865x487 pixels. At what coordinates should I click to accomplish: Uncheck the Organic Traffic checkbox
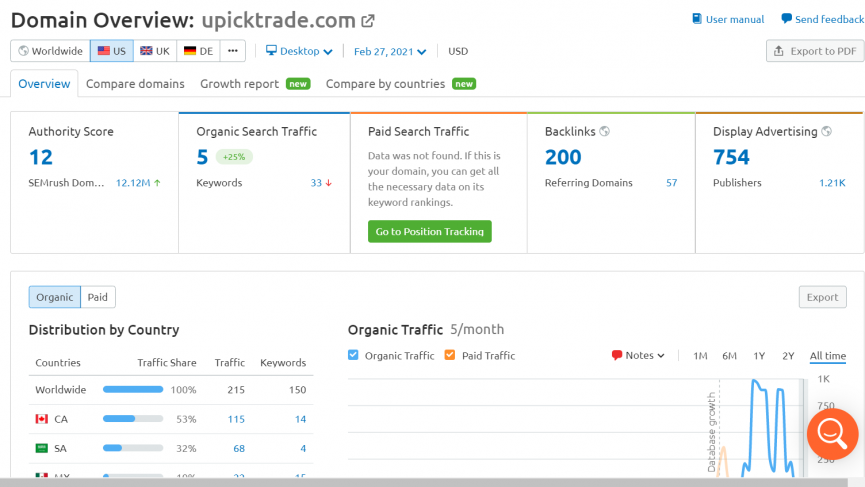(353, 355)
